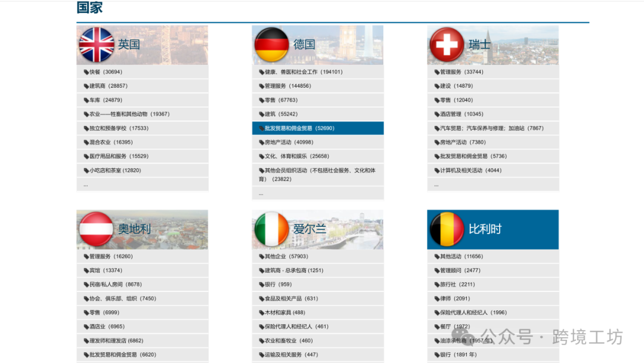Click the Austria flag icon
Viewport: 644px width, 363px height.
point(97,229)
